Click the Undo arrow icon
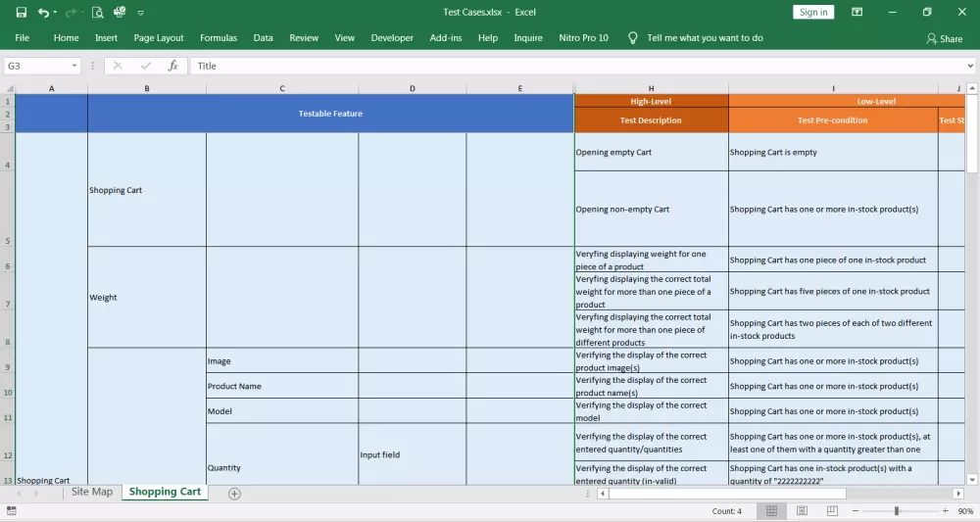980x522 pixels. coord(43,13)
